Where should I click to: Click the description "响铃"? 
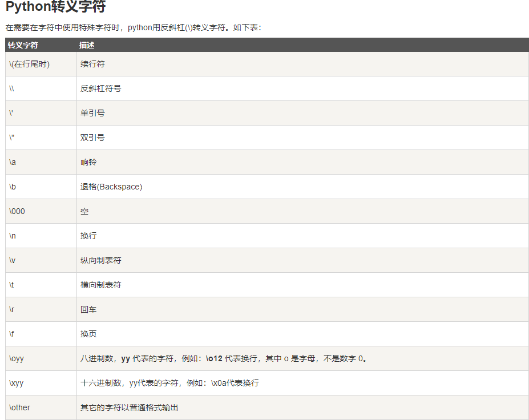point(88,162)
